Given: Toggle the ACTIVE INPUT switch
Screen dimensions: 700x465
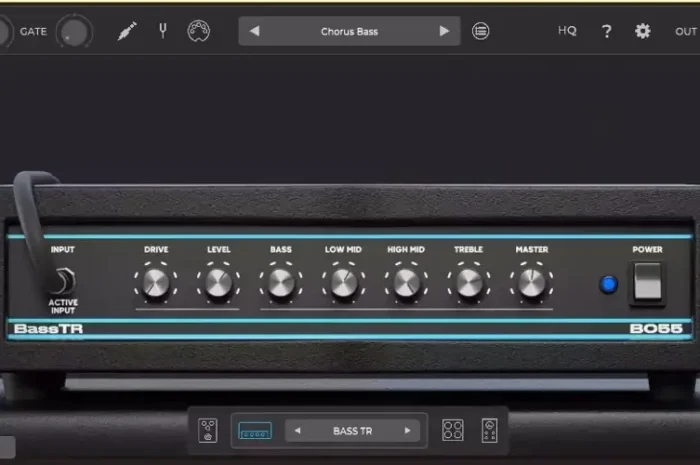Looking at the screenshot, I should pyautogui.click(x=62, y=281).
